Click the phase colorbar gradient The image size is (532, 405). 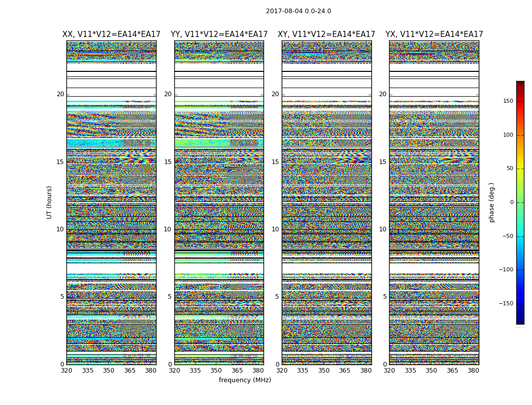(520, 202)
